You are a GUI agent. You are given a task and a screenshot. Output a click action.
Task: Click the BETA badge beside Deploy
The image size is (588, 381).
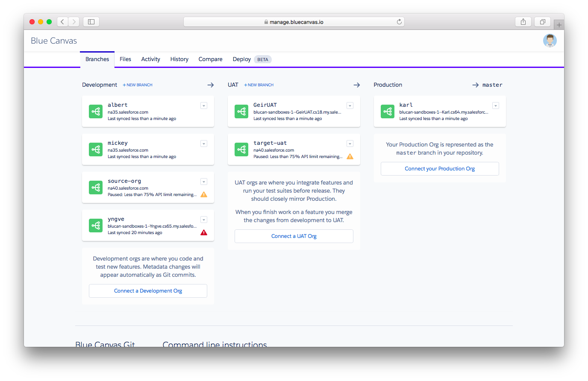tap(263, 59)
